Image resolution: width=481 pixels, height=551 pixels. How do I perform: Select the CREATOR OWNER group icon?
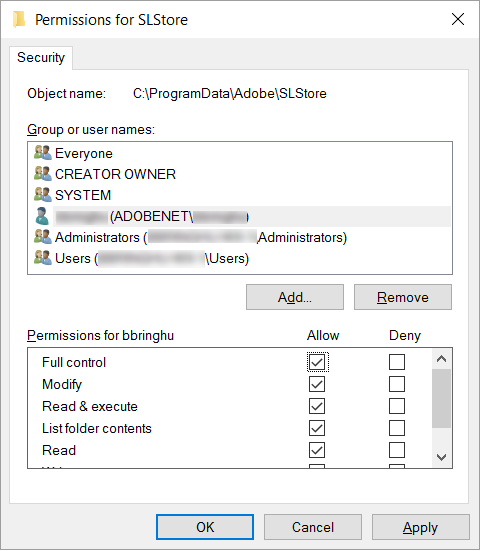(43, 174)
